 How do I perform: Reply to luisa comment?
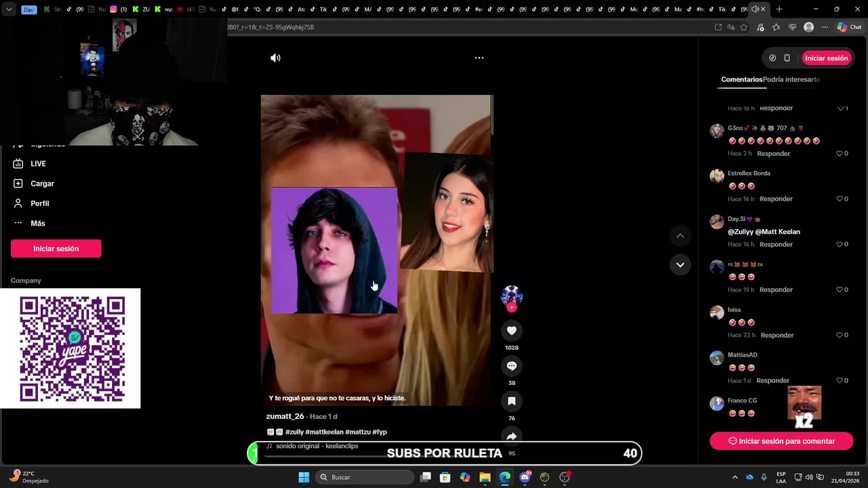(777, 335)
